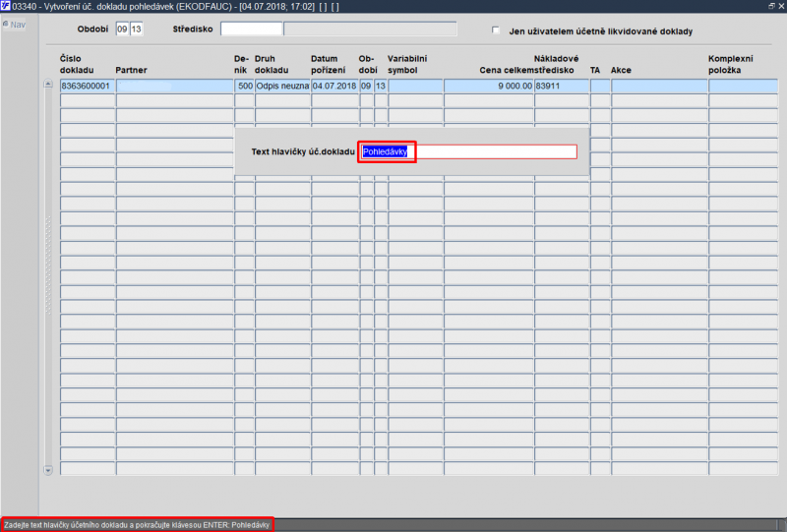Click the Partner cell in first row

(175, 86)
